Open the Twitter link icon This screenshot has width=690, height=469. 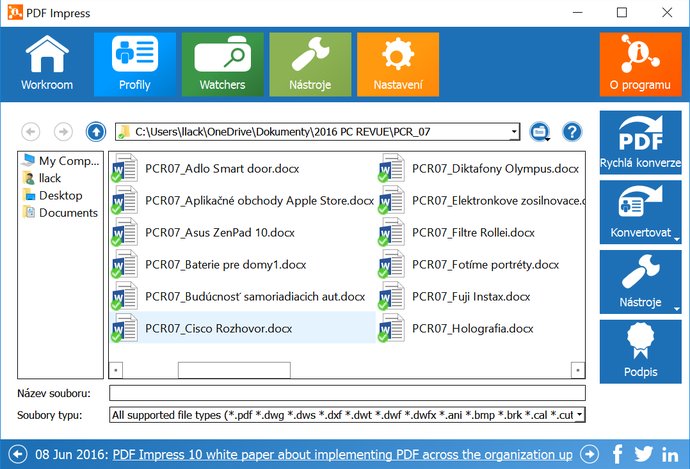tap(643, 454)
